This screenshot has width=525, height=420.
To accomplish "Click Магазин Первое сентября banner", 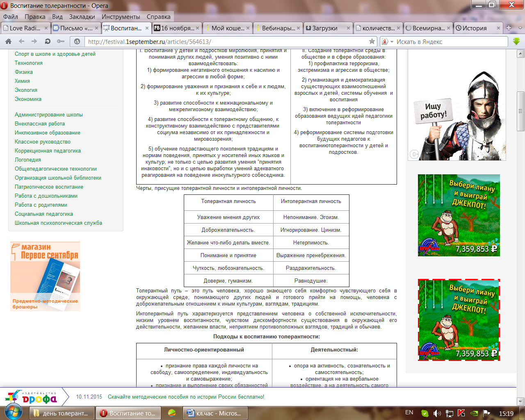I will (45, 276).
